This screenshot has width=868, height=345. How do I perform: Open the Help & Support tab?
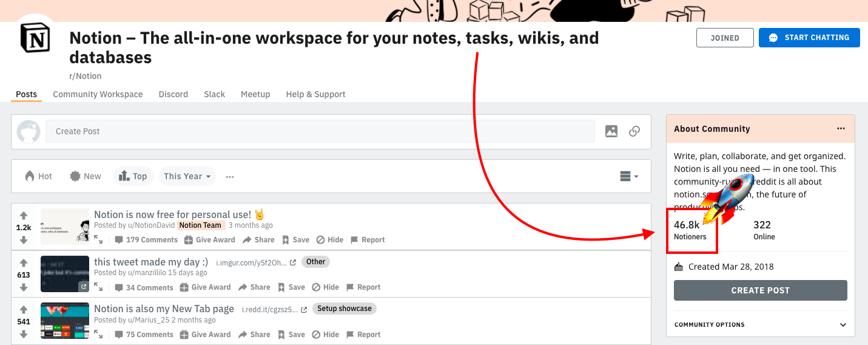coord(315,94)
